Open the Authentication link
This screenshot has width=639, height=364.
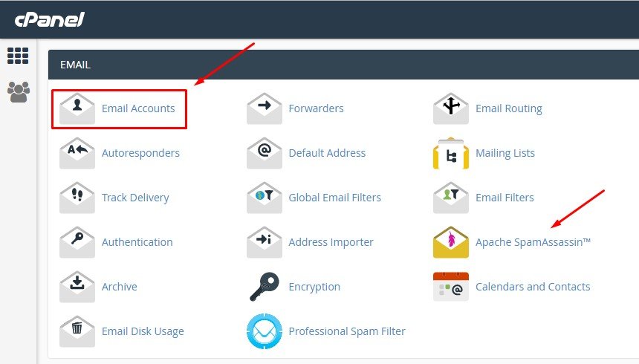137,242
